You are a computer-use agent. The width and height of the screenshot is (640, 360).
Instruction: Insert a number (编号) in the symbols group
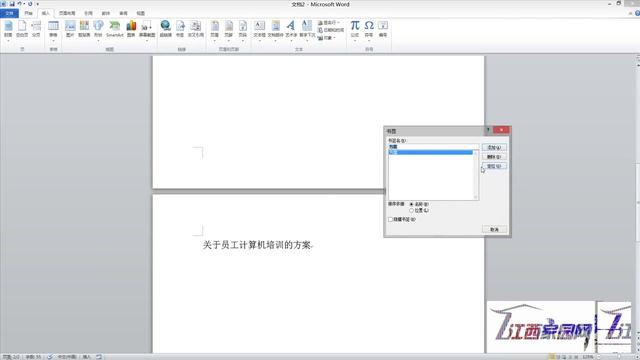(x=383, y=29)
